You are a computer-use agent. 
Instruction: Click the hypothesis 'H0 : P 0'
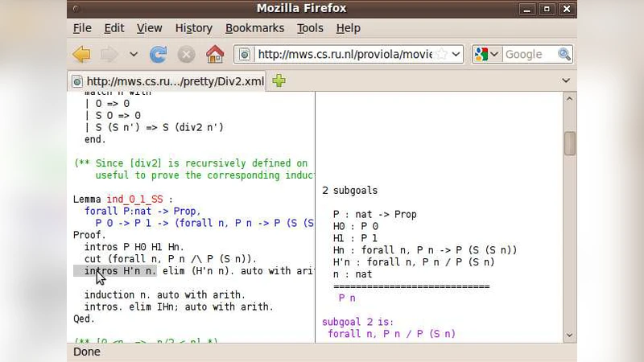pos(356,226)
